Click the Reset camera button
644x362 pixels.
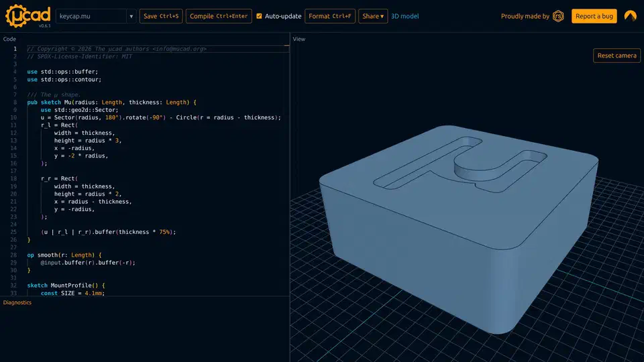point(616,56)
